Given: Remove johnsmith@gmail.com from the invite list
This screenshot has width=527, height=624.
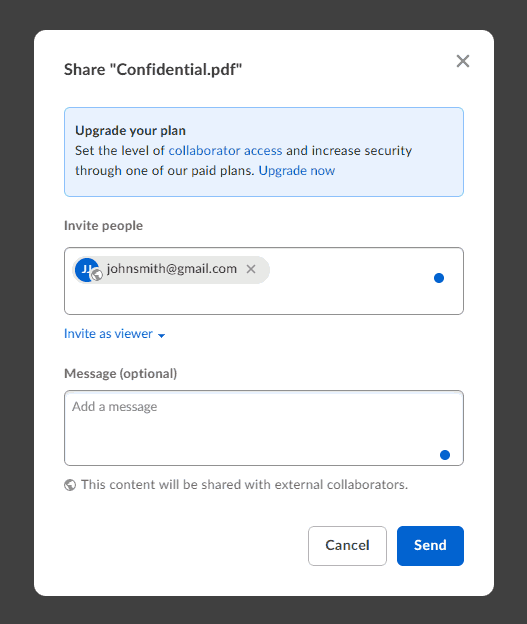Looking at the screenshot, I should click(251, 269).
